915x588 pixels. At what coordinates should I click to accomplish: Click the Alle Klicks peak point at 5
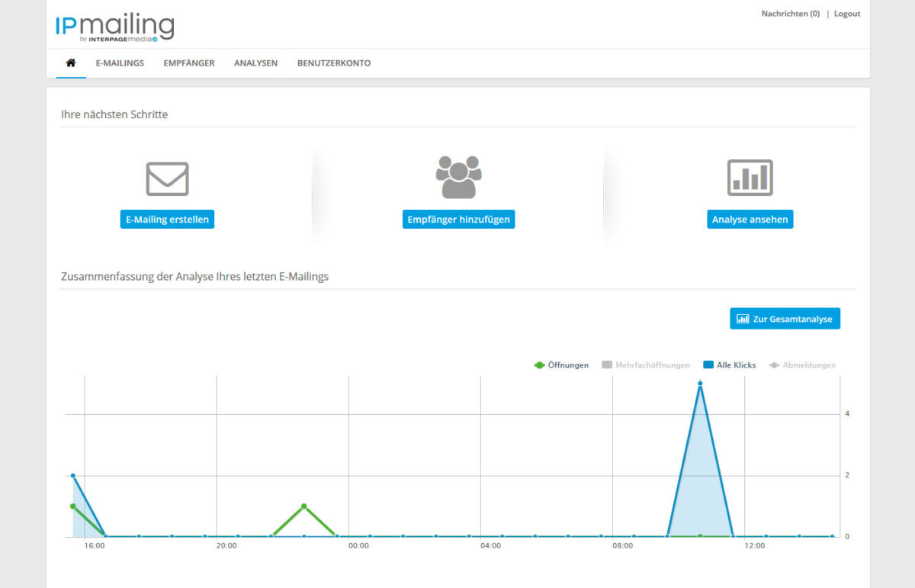pos(700,384)
